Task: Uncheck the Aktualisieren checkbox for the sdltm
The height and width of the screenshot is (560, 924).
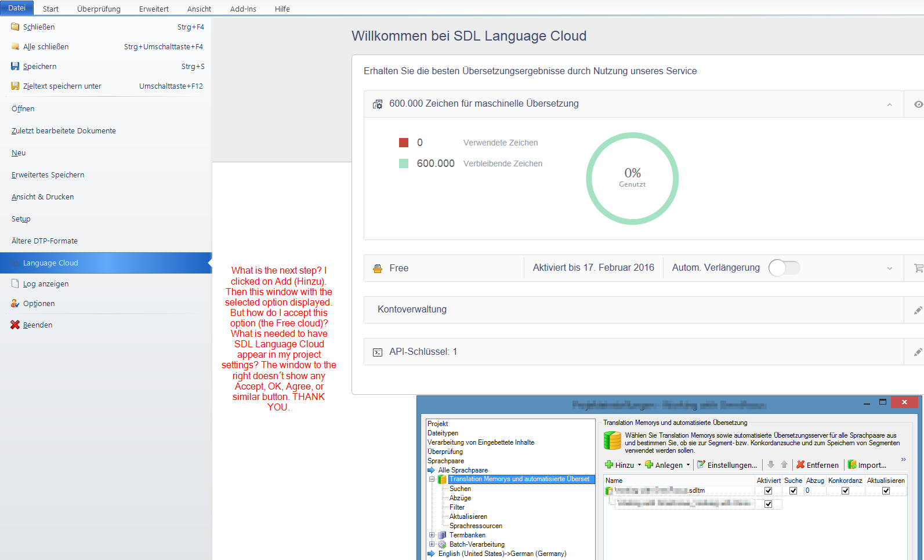Action: 886,491
